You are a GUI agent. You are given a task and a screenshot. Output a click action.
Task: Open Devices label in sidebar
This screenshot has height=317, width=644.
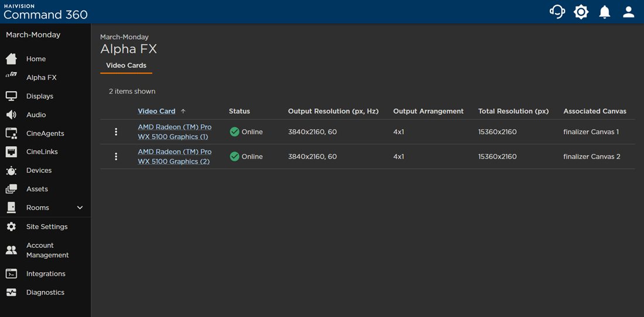click(x=39, y=171)
